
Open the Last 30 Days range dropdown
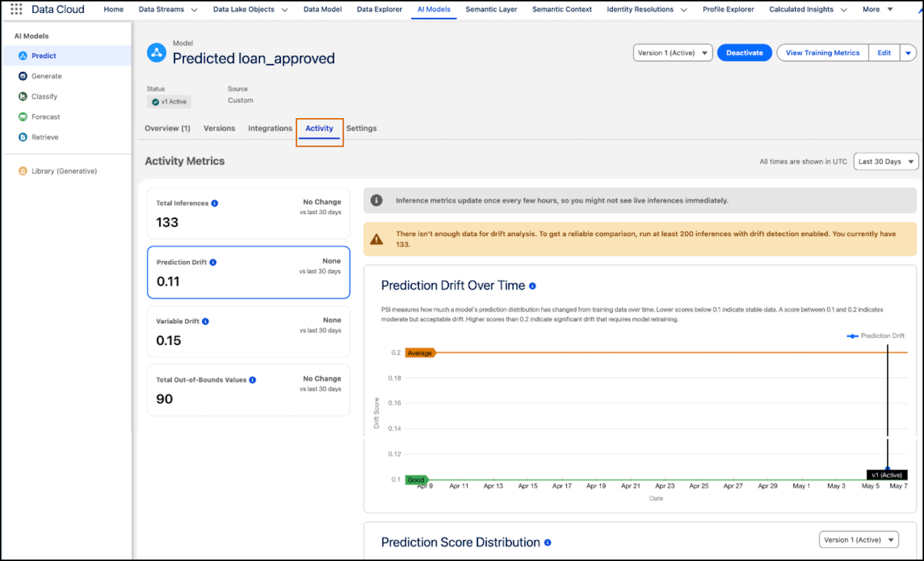[886, 161]
